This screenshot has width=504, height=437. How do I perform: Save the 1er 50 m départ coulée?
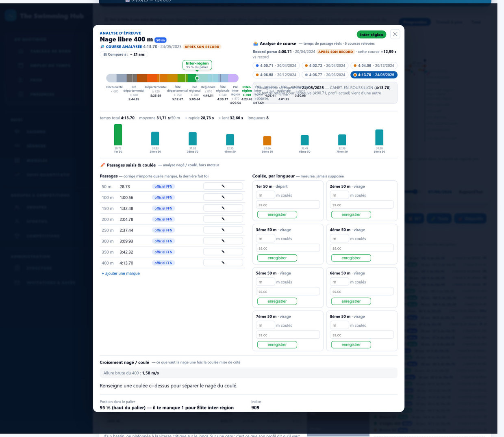pos(277,214)
